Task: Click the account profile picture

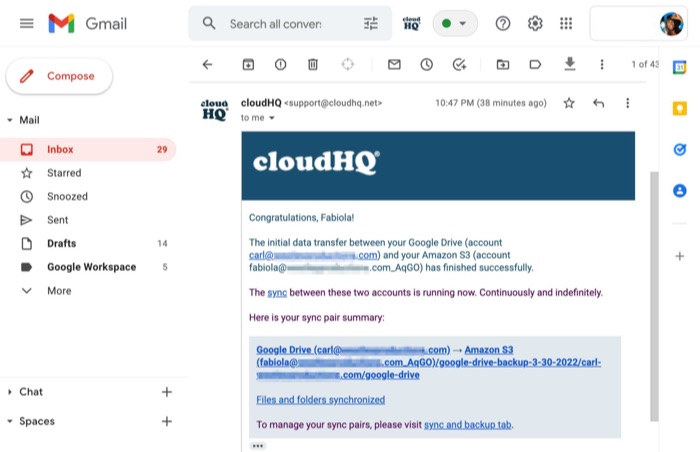Action: 671,24
